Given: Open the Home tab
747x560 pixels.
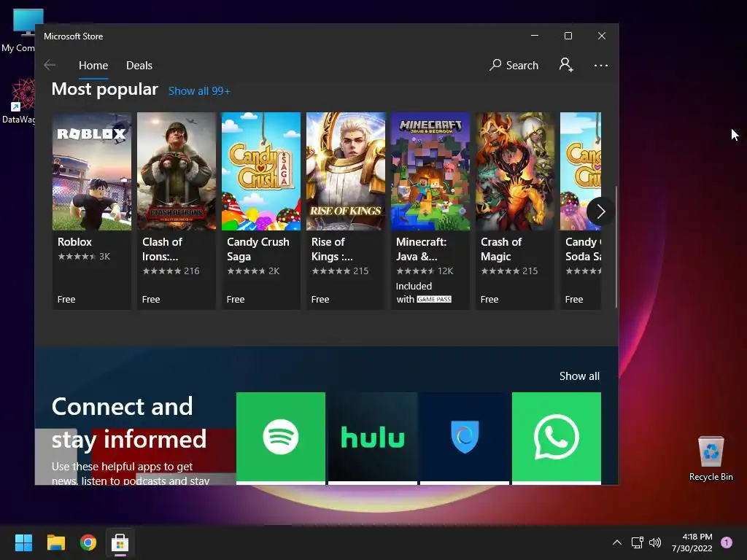Looking at the screenshot, I should point(93,65).
